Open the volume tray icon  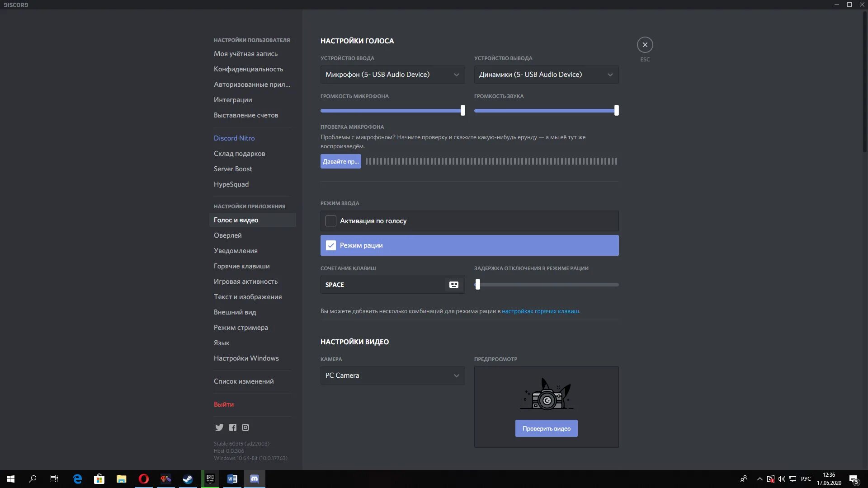781,479
